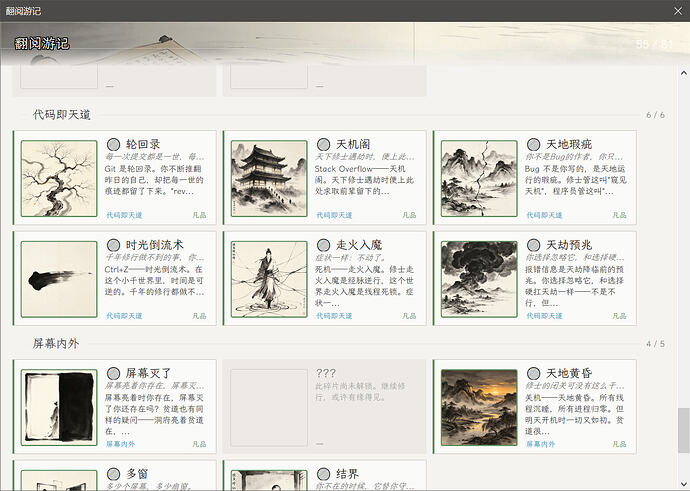This screenshot has width=690, height=491.
Task: Click the 屏幕内外 section header
Action: (x=56, y=344)
